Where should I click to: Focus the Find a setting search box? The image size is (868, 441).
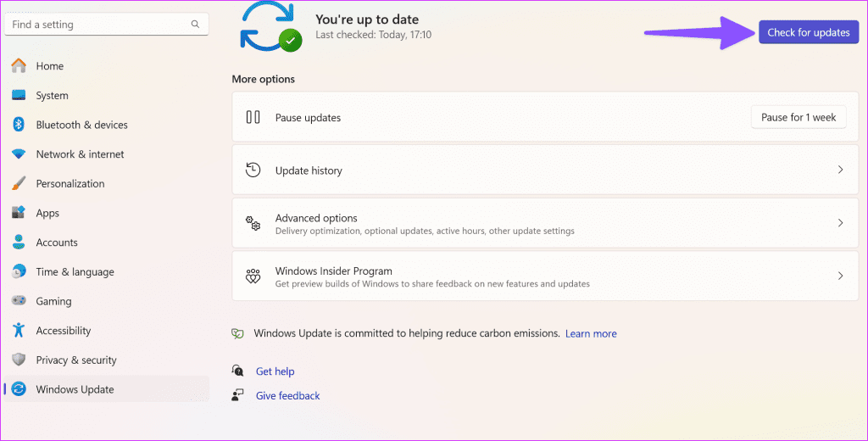107,25
